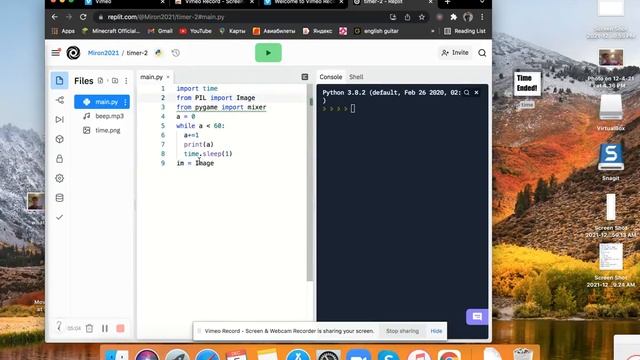
Task: Open the Debugger sidebar icon
Action: point(60,120)
